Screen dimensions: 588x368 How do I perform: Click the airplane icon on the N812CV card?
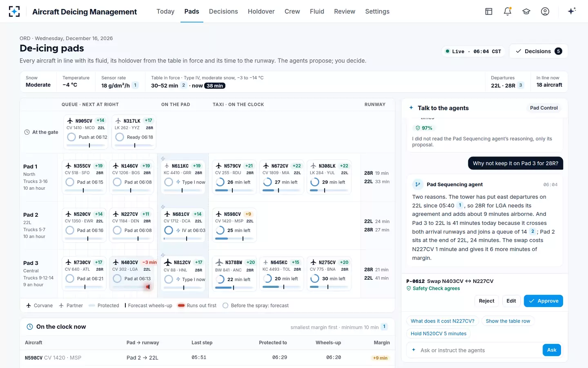(x=167, y=262)
